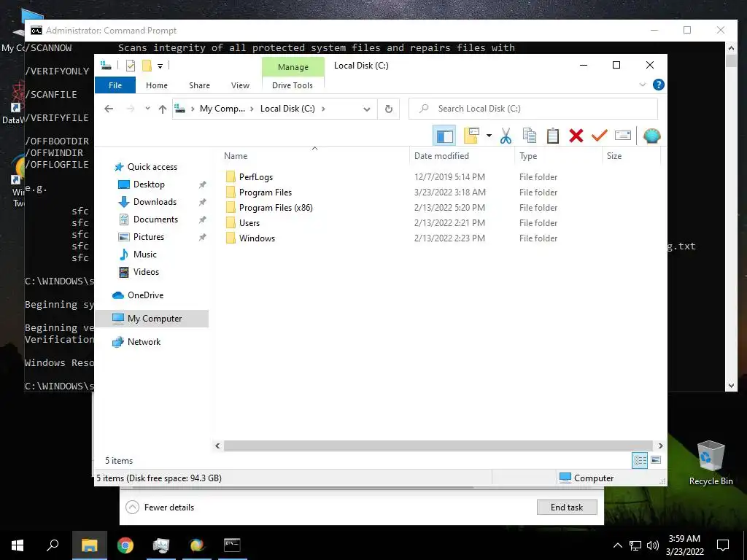Click the drive icon in title bar
Viewport: 747px width, 560px height.
click(106, 66)
